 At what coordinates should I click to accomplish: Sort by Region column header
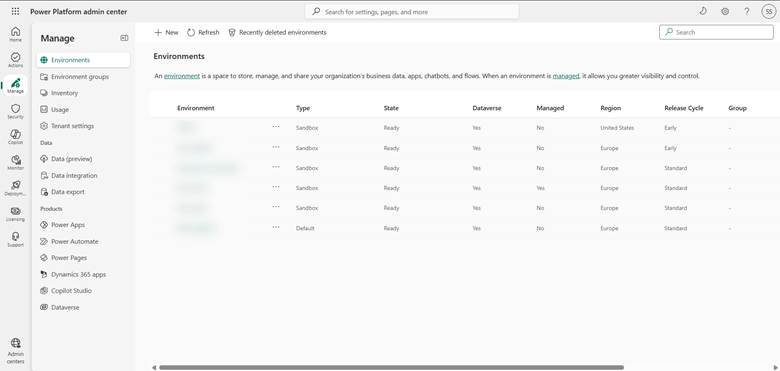(610, 108)
